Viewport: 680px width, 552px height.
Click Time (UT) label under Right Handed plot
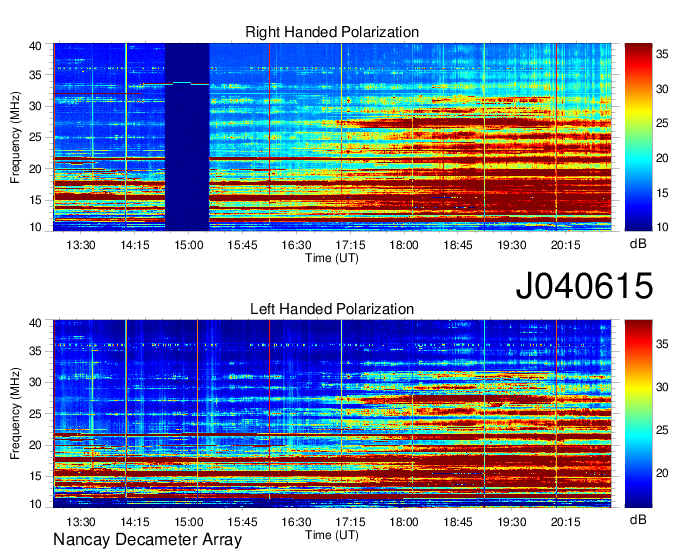[x=332, y=258]
